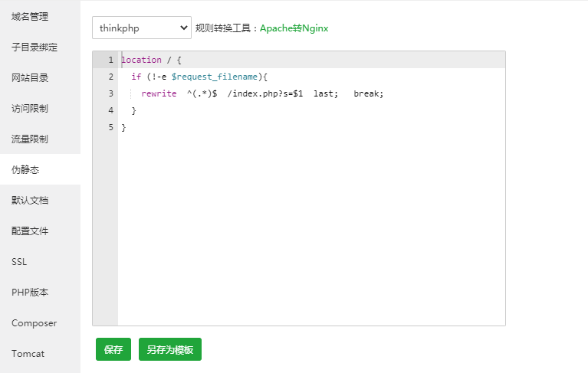
Task: Click the Apache转Nginx conversion link
Action: point(294,28)
